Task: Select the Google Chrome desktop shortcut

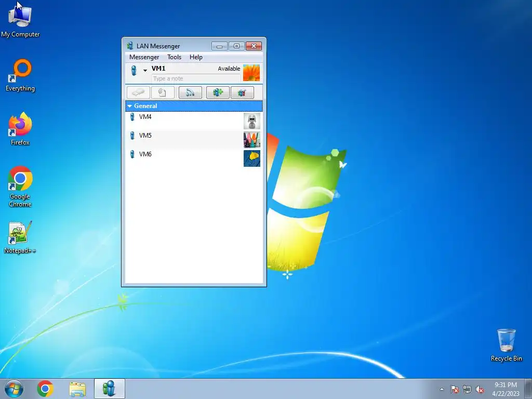Action: (20, 187)
